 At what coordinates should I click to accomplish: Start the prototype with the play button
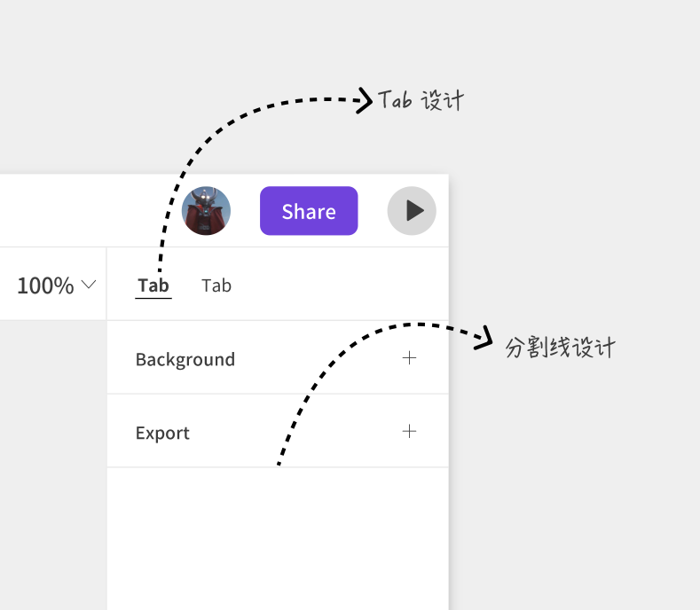click(412, 211)
